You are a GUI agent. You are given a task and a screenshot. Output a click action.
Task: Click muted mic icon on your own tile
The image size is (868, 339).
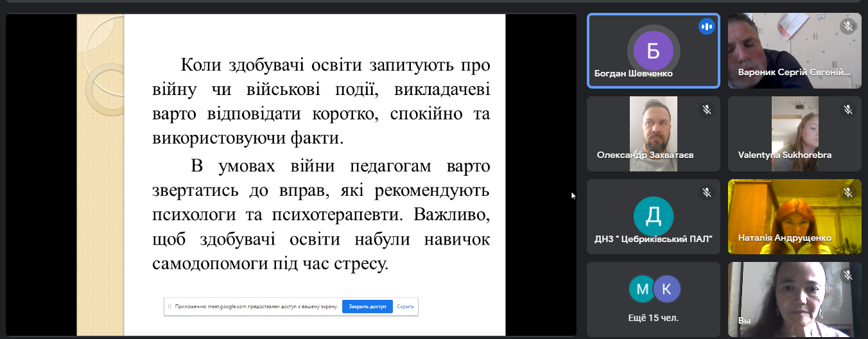[847, 275]
